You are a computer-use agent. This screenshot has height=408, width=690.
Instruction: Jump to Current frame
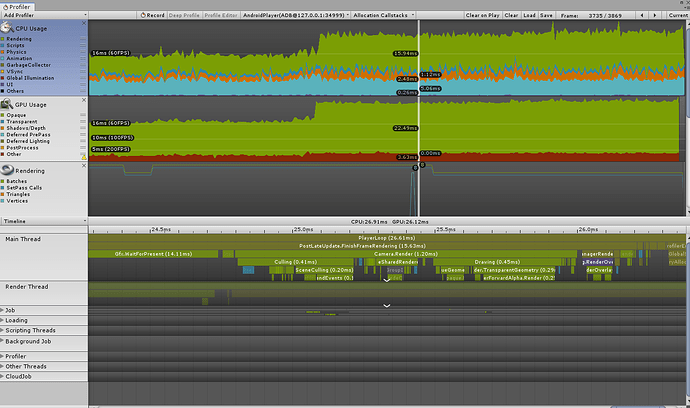click(x=678, y=15)
